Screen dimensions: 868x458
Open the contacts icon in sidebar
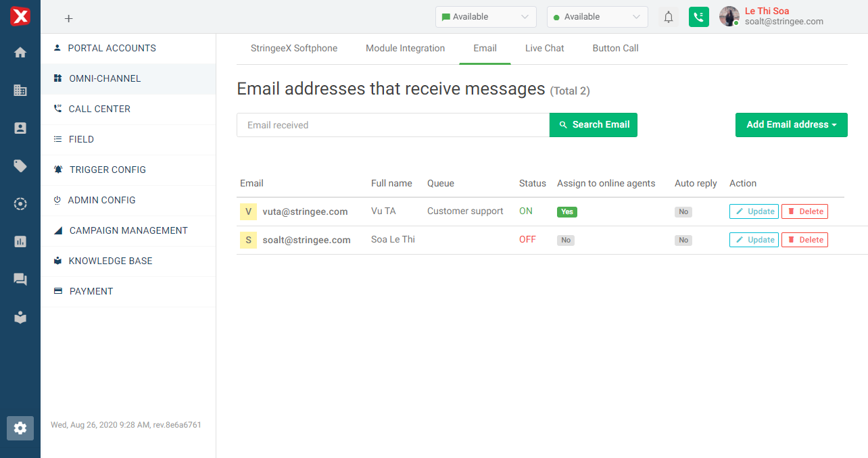pos(20,128)
